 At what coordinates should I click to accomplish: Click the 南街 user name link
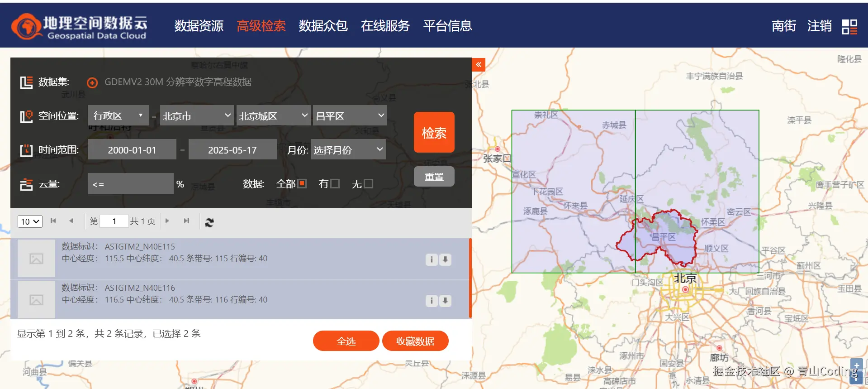pos(783,26)
